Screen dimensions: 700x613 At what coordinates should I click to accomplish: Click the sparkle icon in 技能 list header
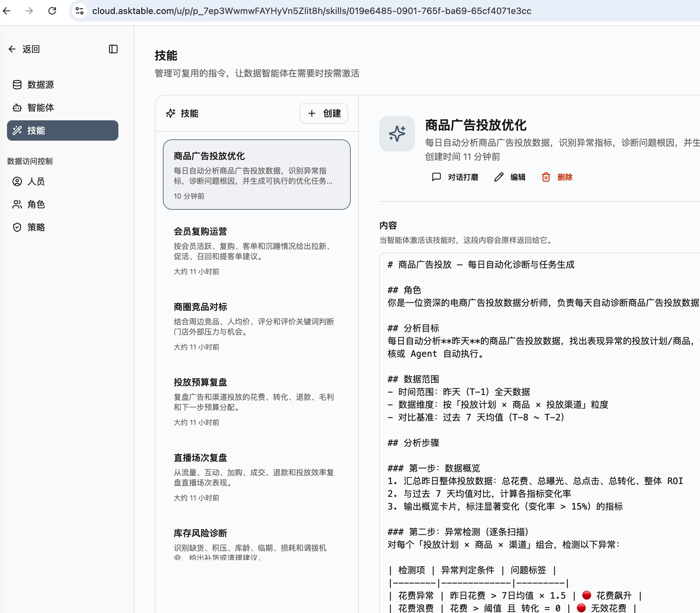tap(171, 113)
